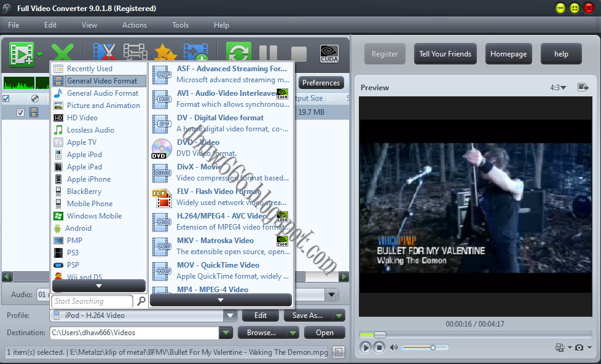Select the HD Video category
The image size is (601, 364).
[99, 117]
